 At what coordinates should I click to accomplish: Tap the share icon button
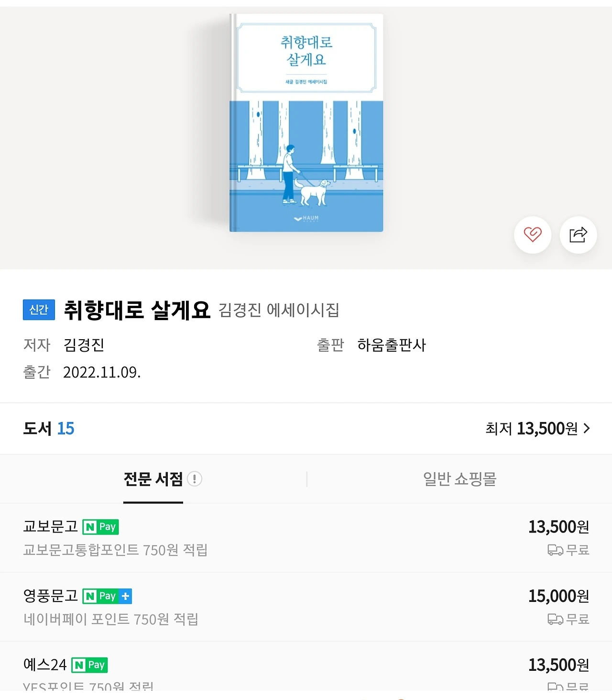[578, 235]
